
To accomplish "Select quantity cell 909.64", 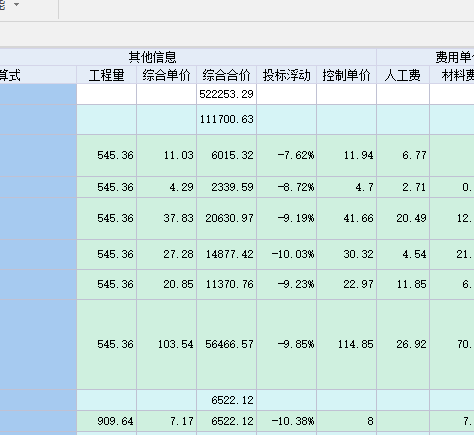I will [x=107, y=421].
